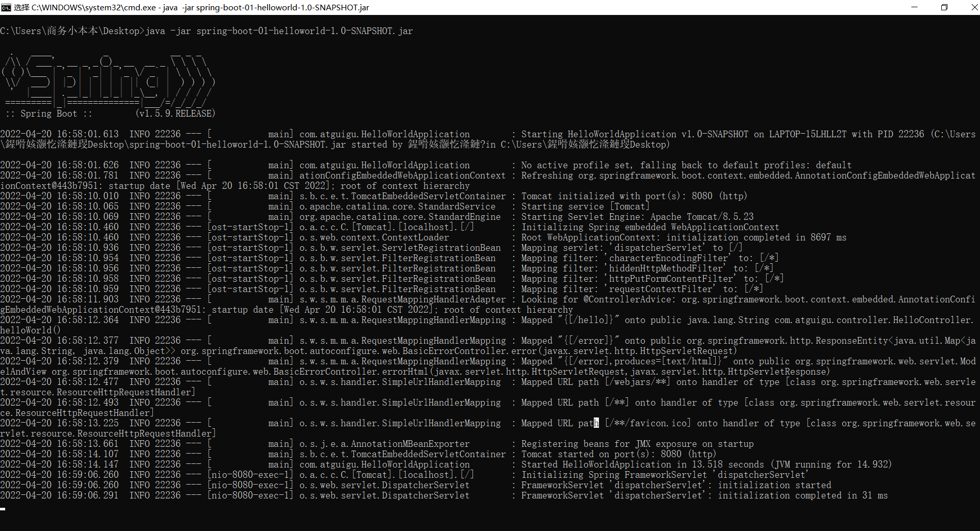Image resolution: width=980 pixels, height=531 pixels.
Task: Click 'Starting service [Tomcat]' message
Action: (x=586, y=206)
